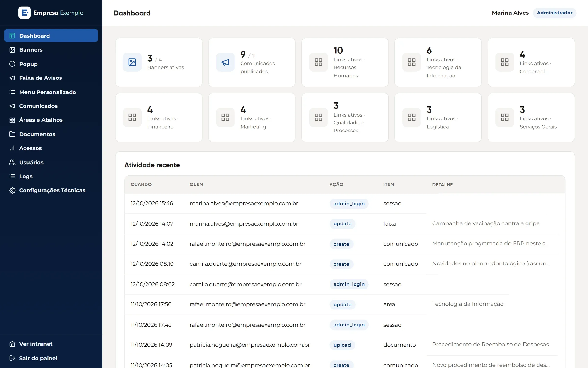588x368 pixels.
Task: Click the Logística card grid icon
Action: point(412,117)
